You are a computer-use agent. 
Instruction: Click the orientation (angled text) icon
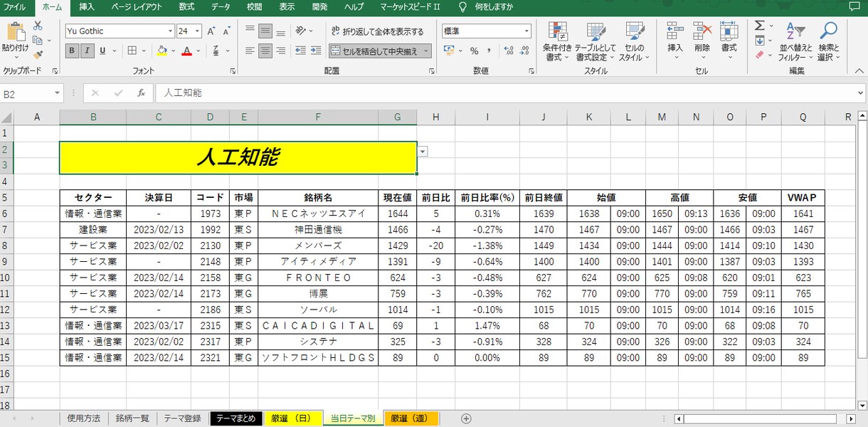pyautogui.click(x=301, y=31)
